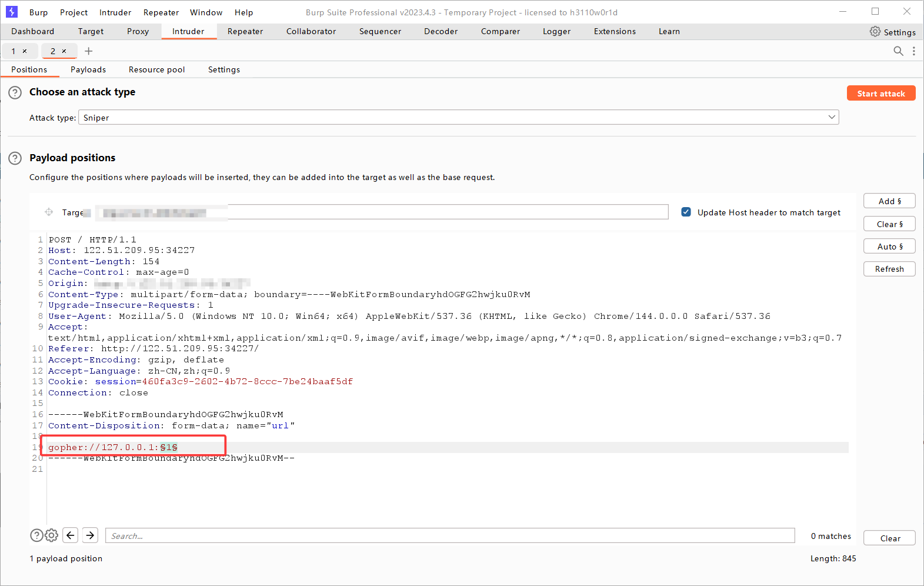Image resolution: width=924 pixels, height=586 pixels.
Task: Click the Connection: close header line
Action: click(98, 393)
